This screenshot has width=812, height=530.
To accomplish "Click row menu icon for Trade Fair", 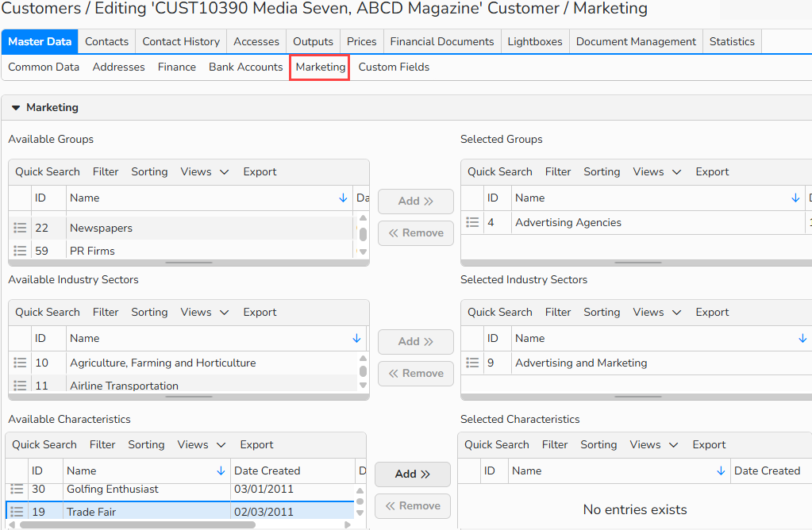I will (x=17, y=512).
